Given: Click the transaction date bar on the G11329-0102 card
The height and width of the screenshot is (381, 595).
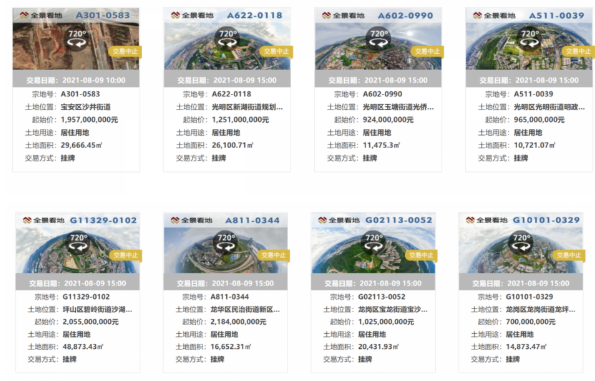Looking at the screenshot, I should (77, 283).
